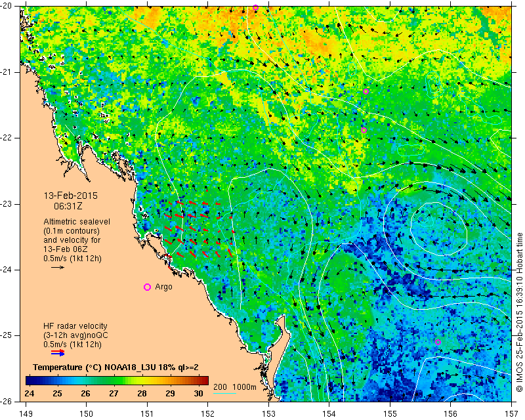Select the Argo float marker near -21.9 latitude, 154.6 longitude
The height and width of the screenshot is (420, 525).
tap(364, 131)
